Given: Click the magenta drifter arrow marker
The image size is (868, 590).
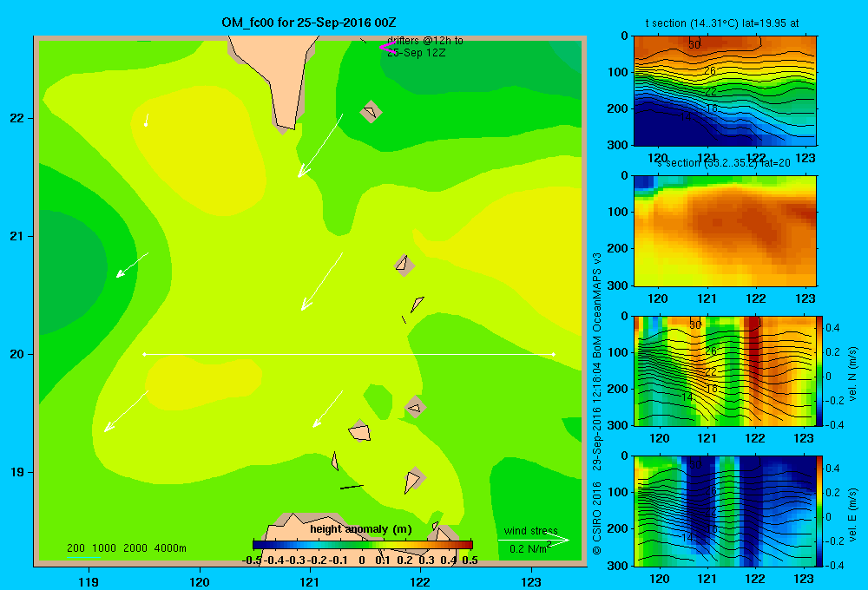Looking at the screenshot, I should tap(386, 48).
